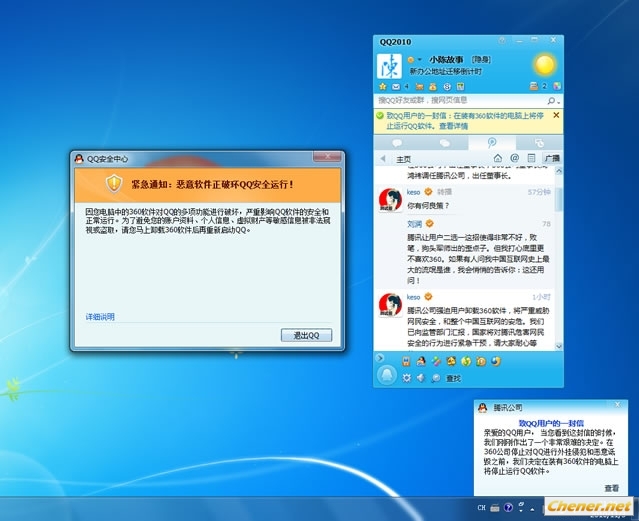The image size is (639, 521).
Task: Open the money bag wallet icon
Action: pos(433,86)
